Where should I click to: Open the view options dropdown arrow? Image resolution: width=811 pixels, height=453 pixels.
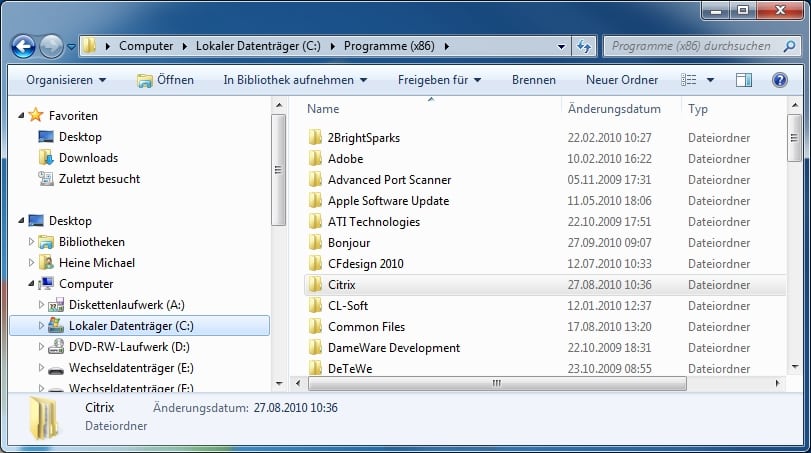(x=710, y=80)
